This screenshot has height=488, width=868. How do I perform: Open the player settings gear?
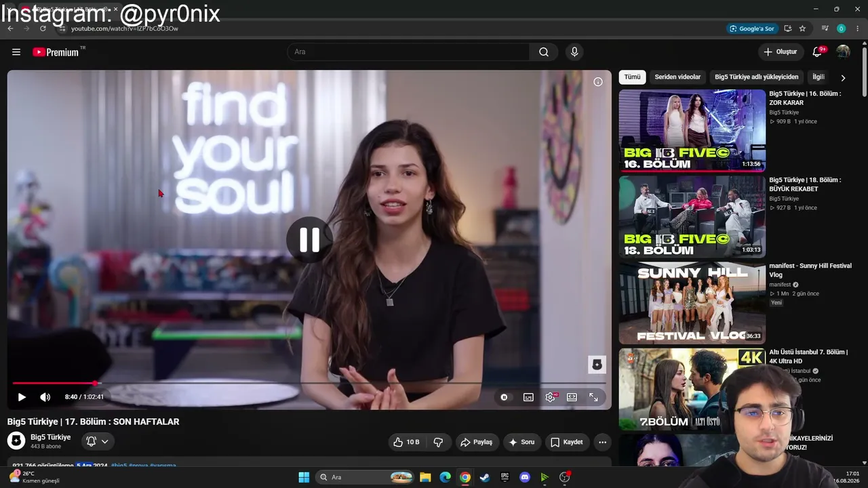[x=550, y=397]
